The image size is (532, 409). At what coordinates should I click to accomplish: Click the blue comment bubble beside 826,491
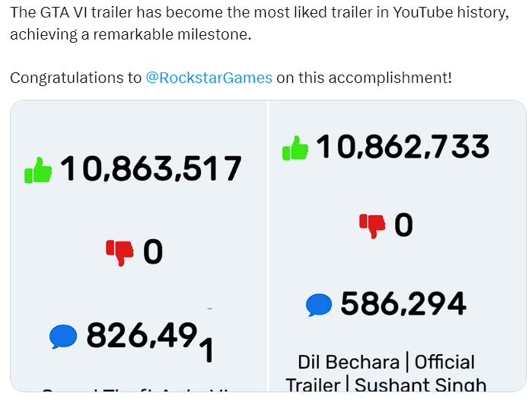(63, 336)
